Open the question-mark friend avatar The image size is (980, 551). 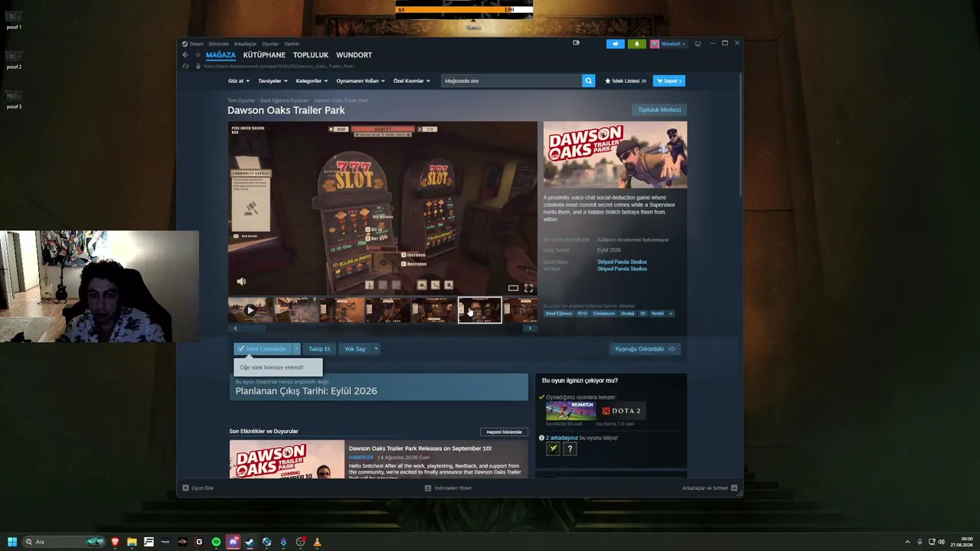(569, 448)
